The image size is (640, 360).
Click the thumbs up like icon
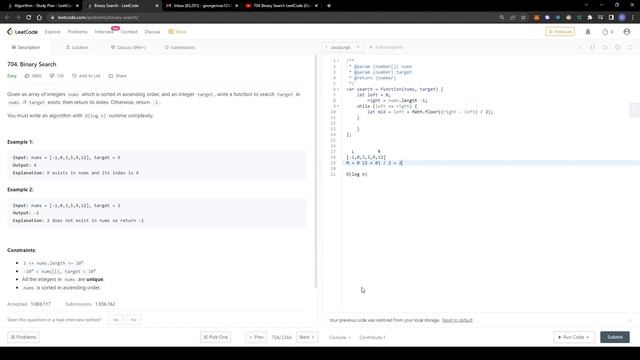[27, 76]
